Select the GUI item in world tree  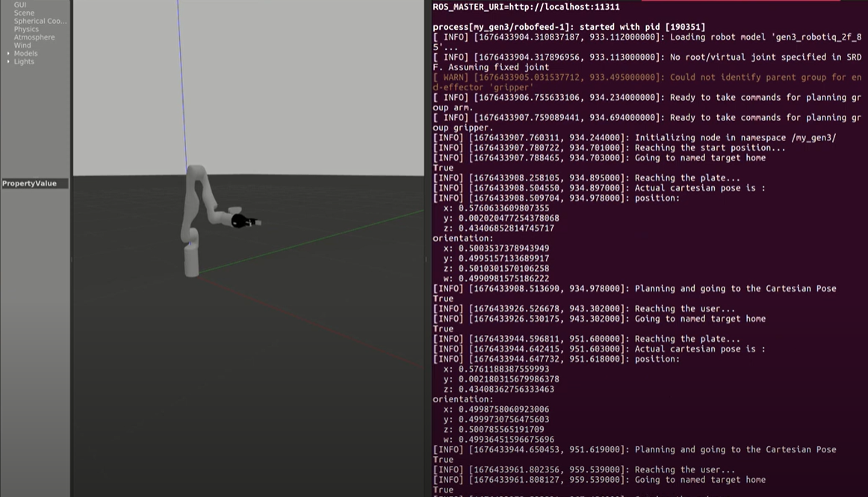[20, 5]
